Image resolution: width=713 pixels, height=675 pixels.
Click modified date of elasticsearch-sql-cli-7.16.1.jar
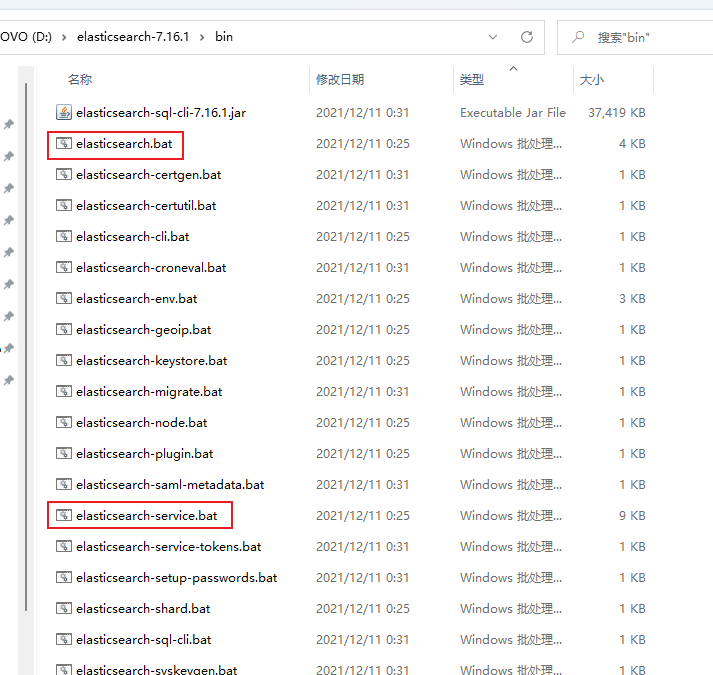362,112
